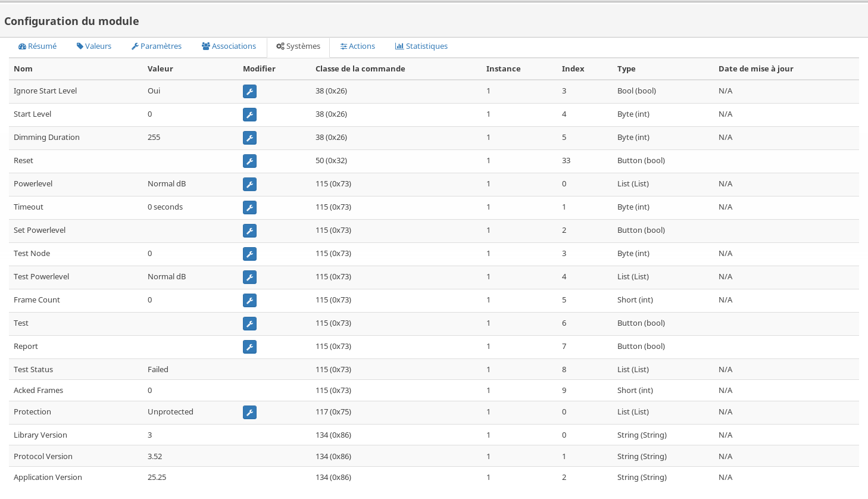Edit Test Node via its wrench icon
This screenshot has height=499, width=868.
(x=249, y=254)
